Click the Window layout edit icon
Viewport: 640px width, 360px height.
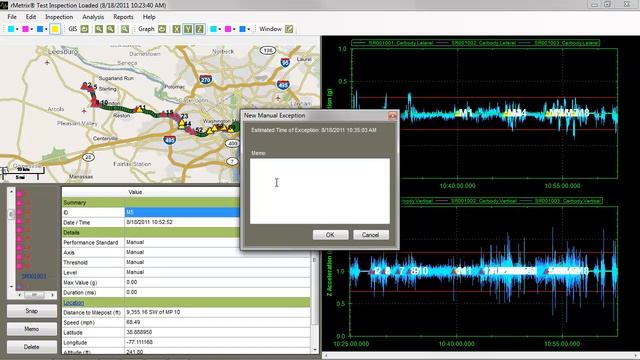[289, 29]
